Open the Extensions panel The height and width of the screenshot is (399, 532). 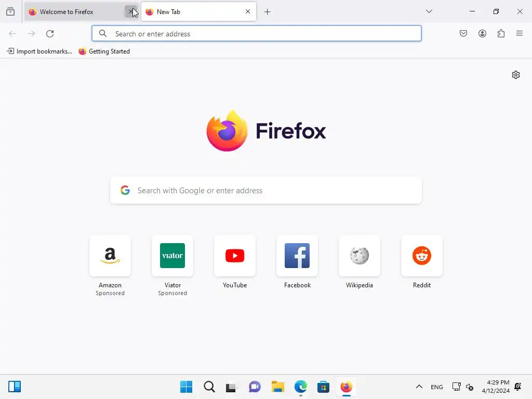[501, 34]
